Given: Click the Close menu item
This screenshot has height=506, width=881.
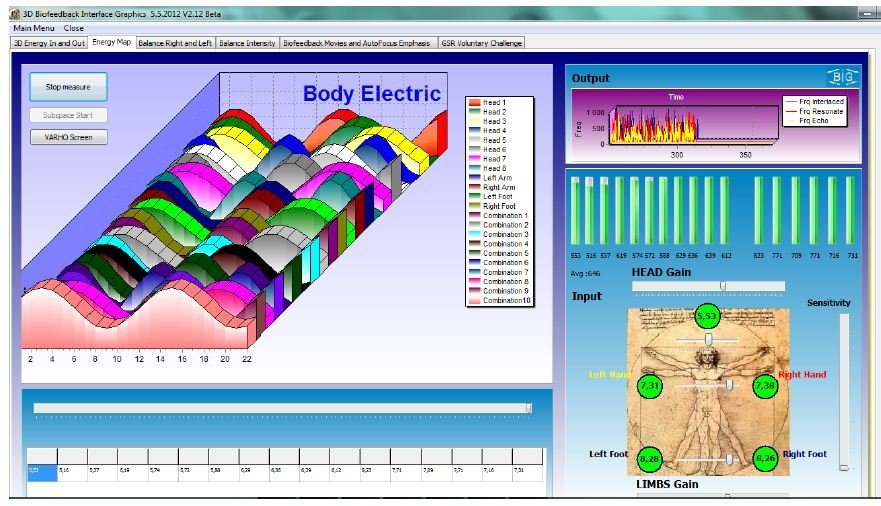Looking at the screenshot, I should [74, 28].
